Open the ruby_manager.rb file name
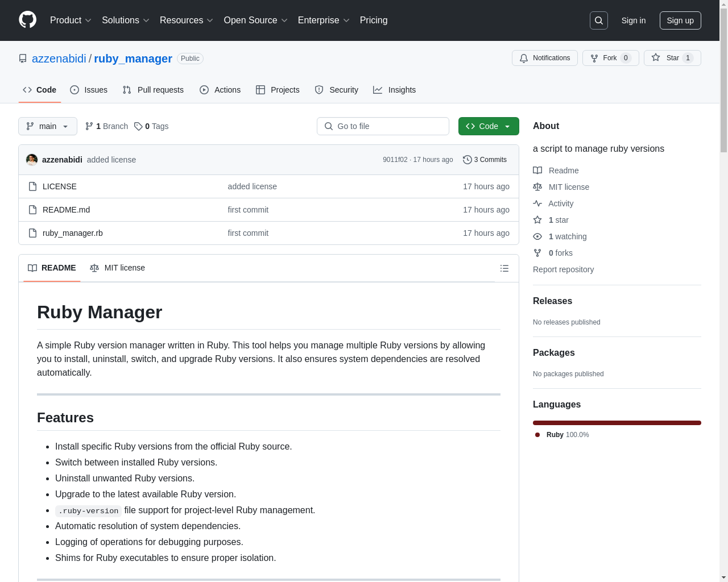The height and width of the screenshot is (582, 728). (x=73, y=233)
